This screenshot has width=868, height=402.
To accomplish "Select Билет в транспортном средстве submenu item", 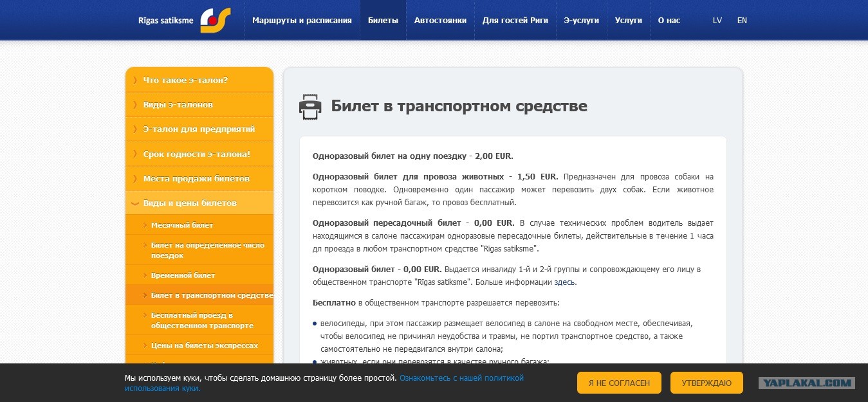I will click(199, 295).
